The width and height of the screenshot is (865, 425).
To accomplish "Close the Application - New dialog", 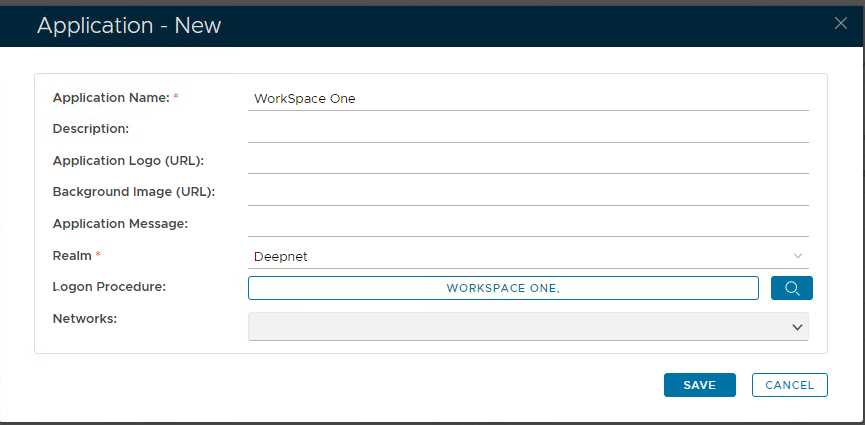I will (840, 24).
